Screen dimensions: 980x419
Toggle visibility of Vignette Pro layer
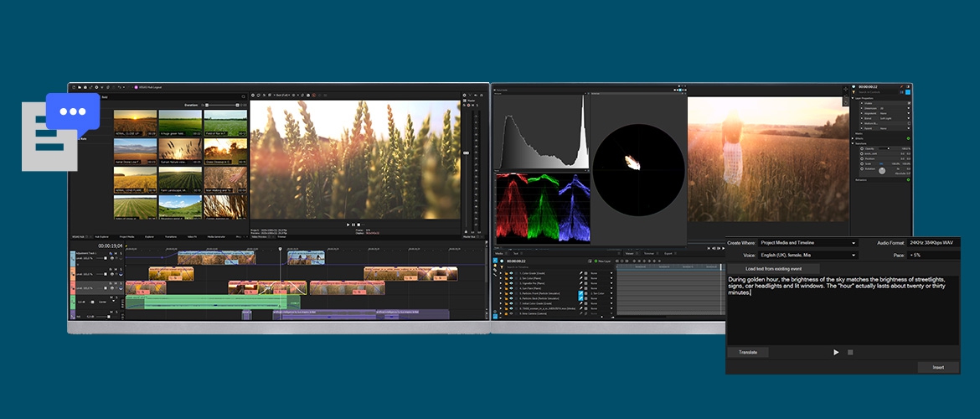509,285
